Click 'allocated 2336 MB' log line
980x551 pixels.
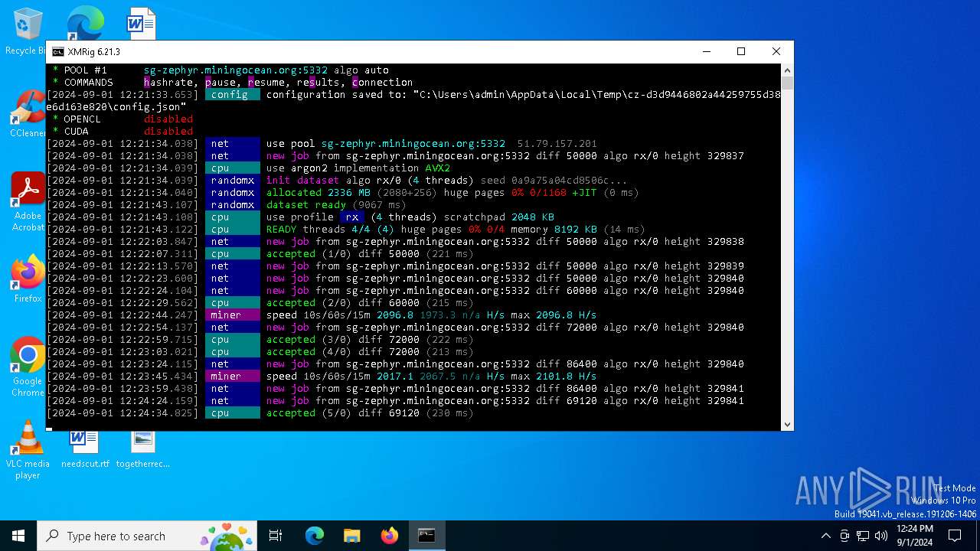342,193
